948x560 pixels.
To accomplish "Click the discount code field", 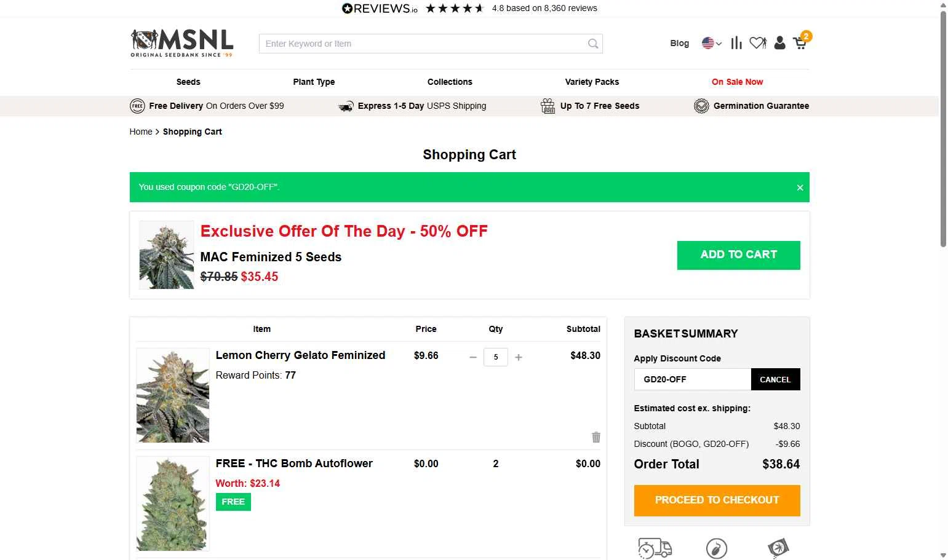I will point(693,379).
